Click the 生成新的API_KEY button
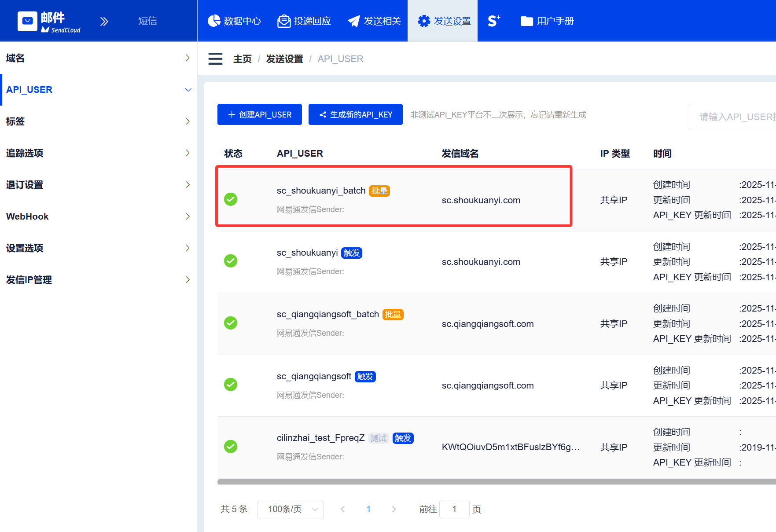 (x=356, y=114)
